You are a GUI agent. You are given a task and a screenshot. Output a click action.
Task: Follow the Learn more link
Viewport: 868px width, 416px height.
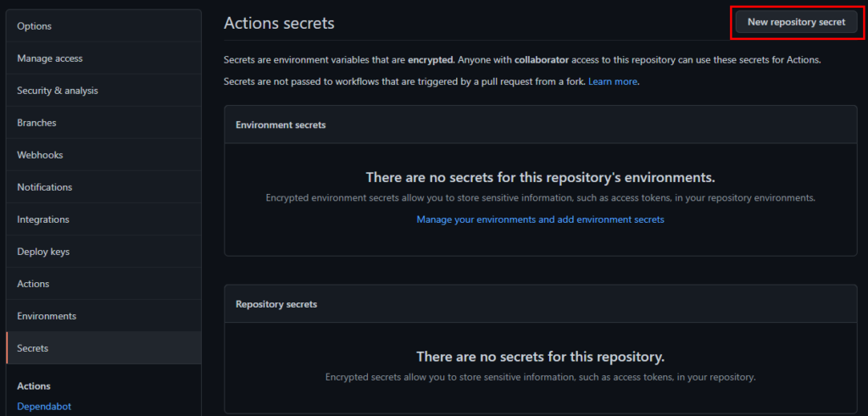coord(613,81)
